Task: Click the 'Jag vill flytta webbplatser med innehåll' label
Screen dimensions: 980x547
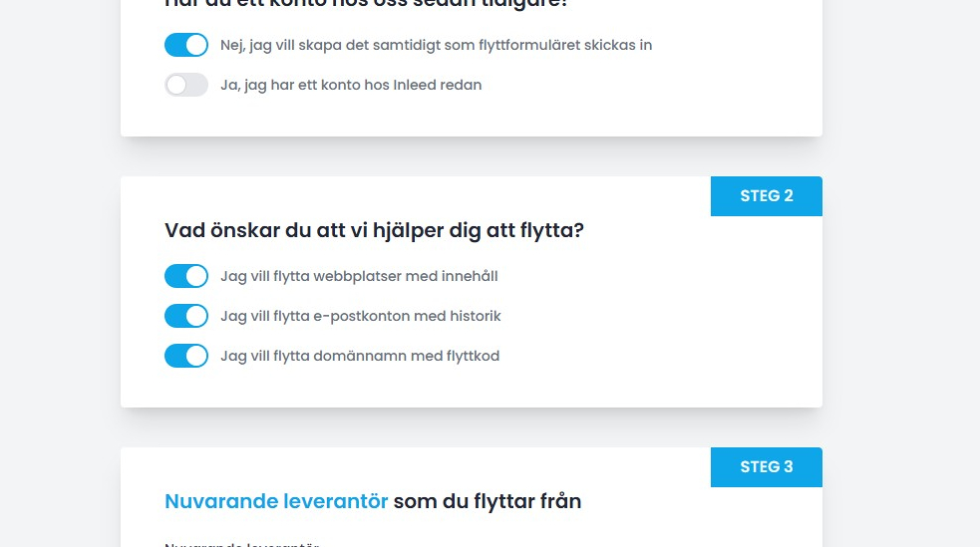Action: click(x=359, y=276)
